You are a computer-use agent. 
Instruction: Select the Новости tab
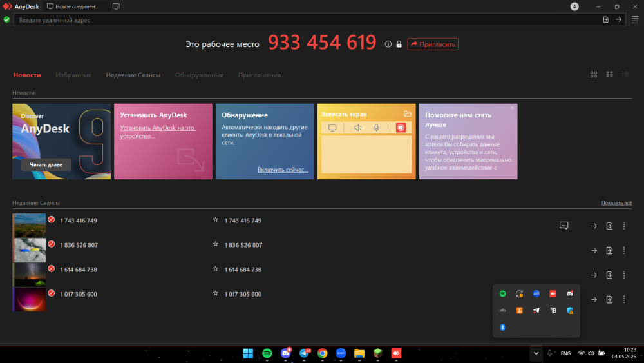pyautogui.click(x=27, y=75)
